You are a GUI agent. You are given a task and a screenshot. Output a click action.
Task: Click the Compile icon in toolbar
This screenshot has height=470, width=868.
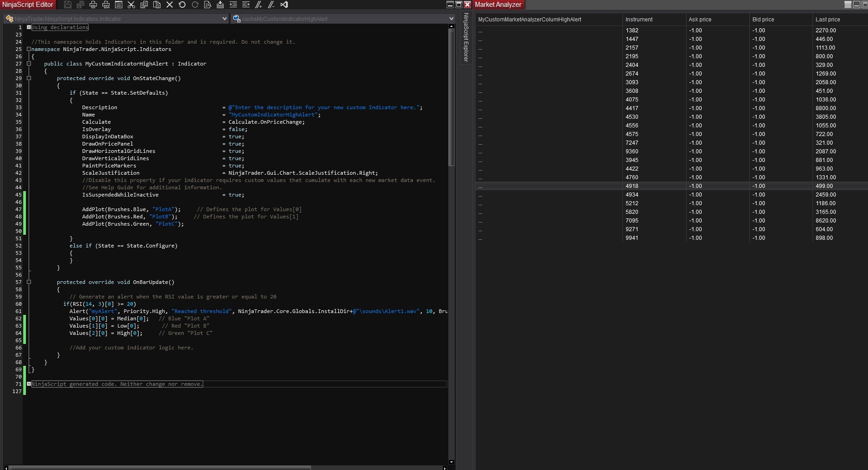pos(221,5)
